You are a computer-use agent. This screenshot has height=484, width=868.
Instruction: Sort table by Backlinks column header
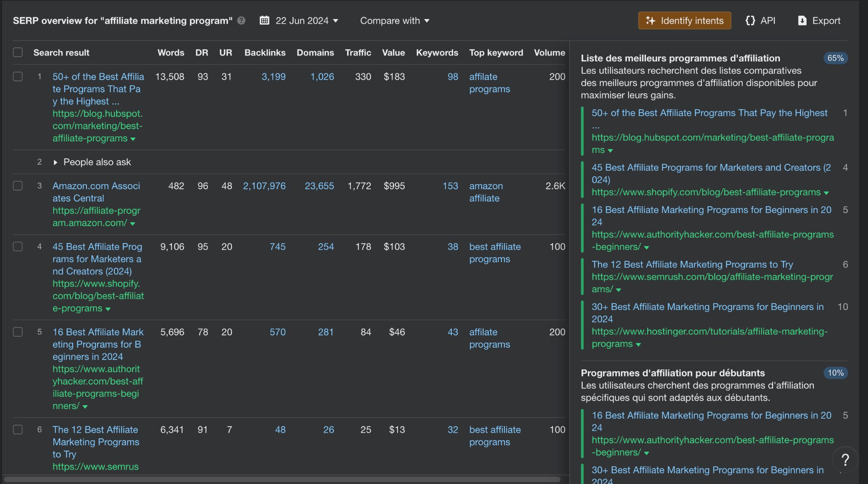point(264,53)
